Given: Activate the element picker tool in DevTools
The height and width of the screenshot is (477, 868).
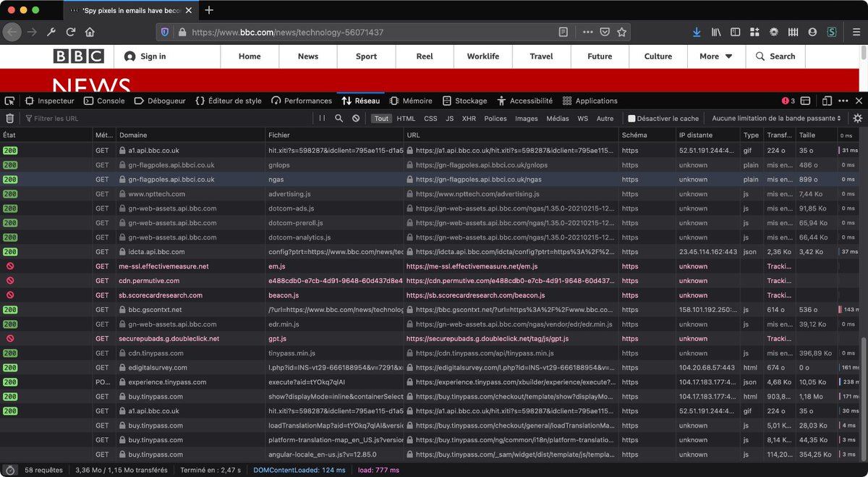Looking at the screenshot, I should coord(9,101).
